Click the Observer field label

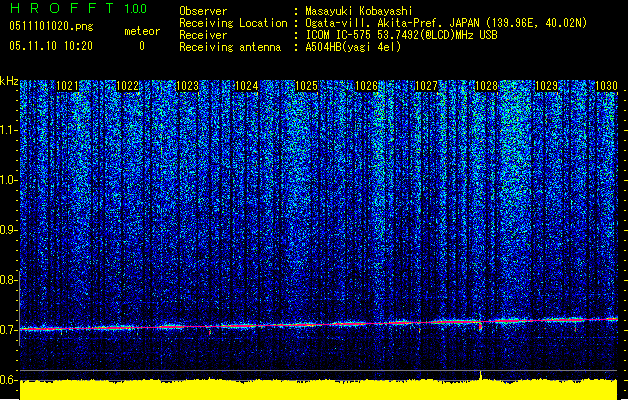point(203,11)
